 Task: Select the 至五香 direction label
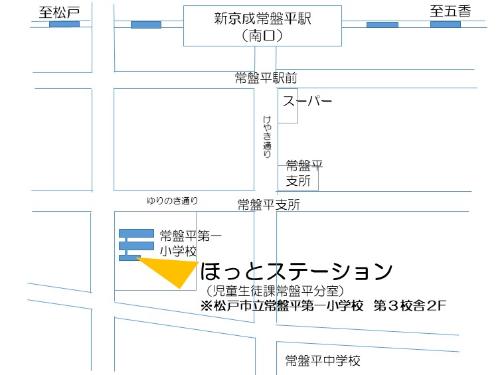450,11
